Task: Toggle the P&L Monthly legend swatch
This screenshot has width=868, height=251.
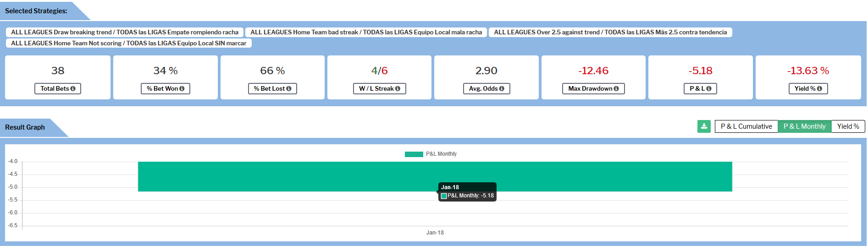Action: [x=414, y=154]
